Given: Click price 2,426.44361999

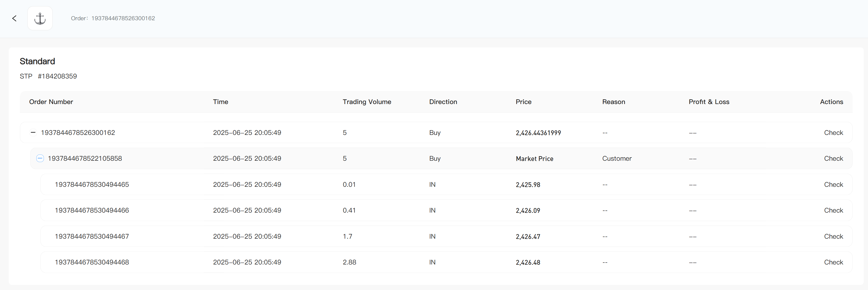Looking at the screenshot, I should tap(538, 133).
